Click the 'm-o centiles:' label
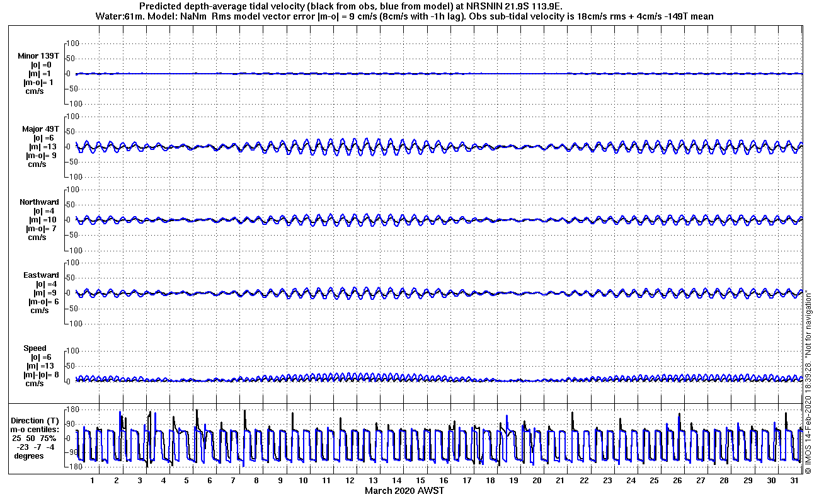The width and height of the screenshot is (819, 504). 36,429
